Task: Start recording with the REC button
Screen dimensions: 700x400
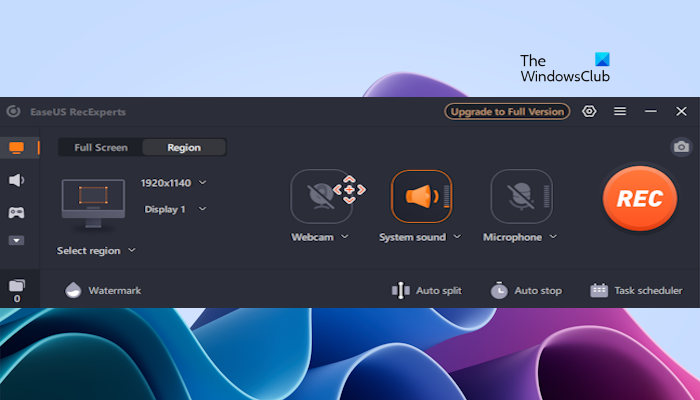Action: click(640, 198)
